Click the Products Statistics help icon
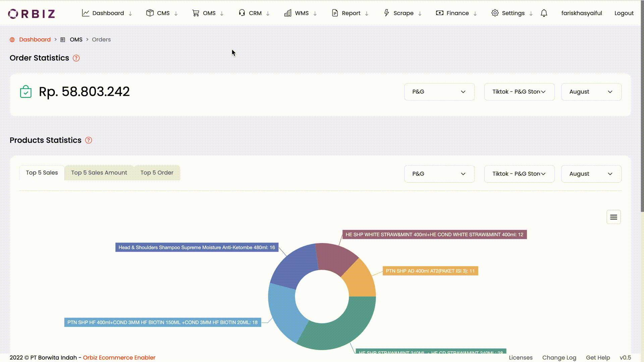Image resolution: width=644 pixels, height=362 pixels. [89, 140]
